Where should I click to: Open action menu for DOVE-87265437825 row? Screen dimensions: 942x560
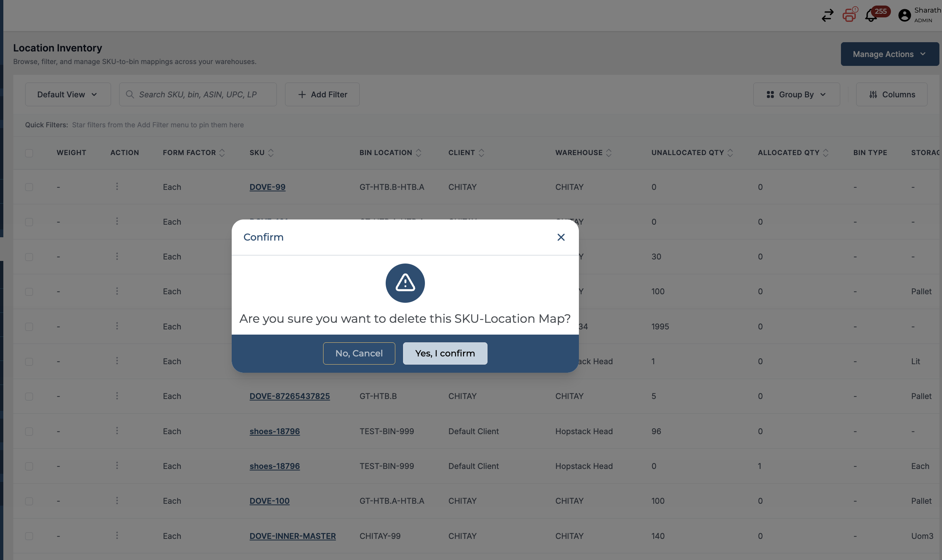[x=117, y=396]
